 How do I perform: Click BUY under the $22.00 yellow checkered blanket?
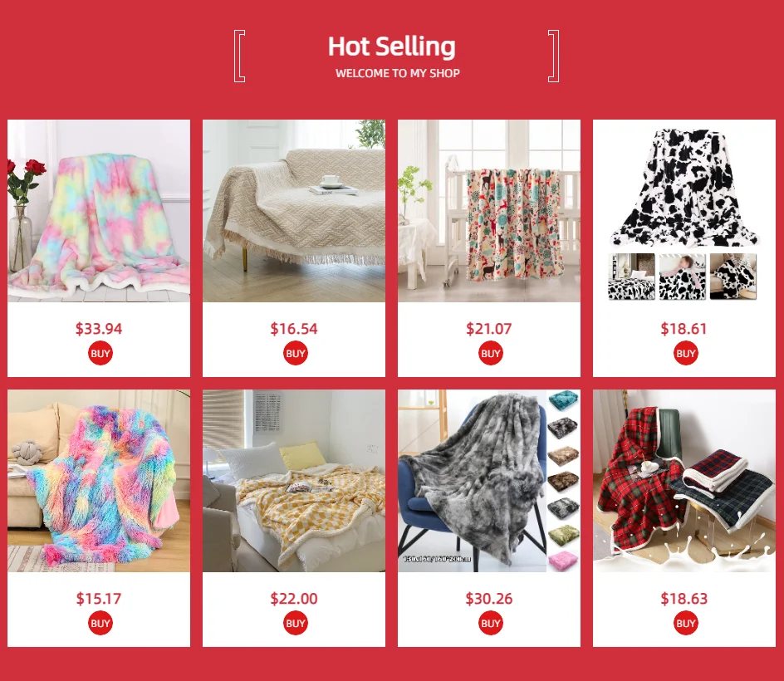click(295, 624)
